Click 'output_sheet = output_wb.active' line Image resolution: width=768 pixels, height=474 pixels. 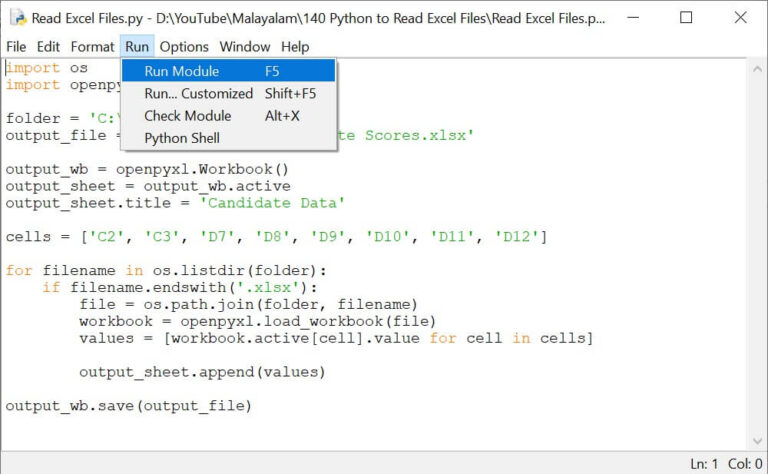[x=148, y=186]
